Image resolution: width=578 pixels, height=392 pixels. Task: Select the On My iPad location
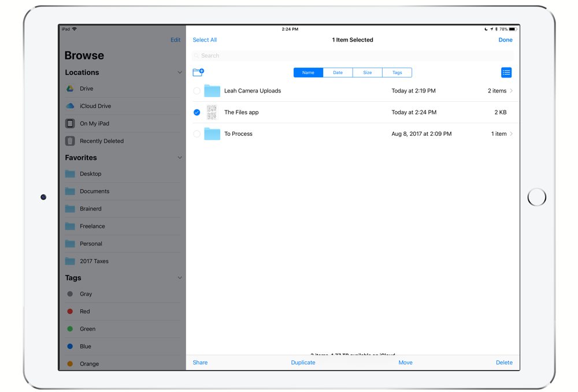94,124
